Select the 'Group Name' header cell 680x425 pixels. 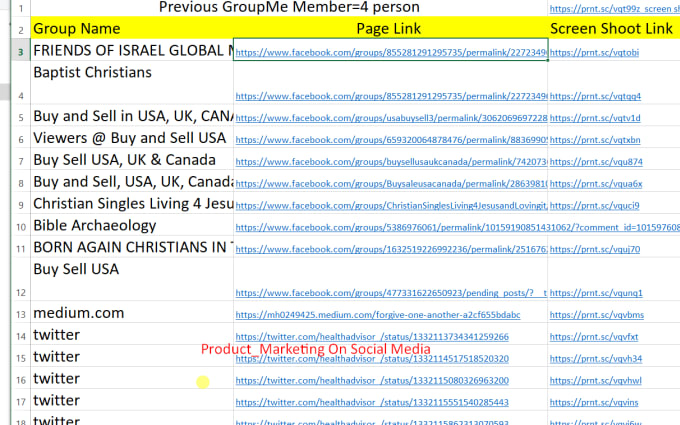pyautogui.click(x=132, y=28)
